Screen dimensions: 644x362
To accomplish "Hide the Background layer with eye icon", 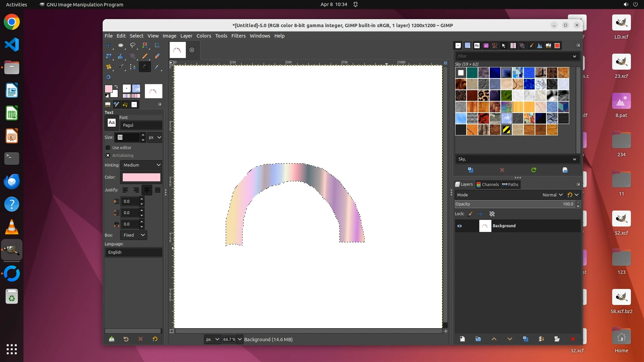I will (460, 226).
